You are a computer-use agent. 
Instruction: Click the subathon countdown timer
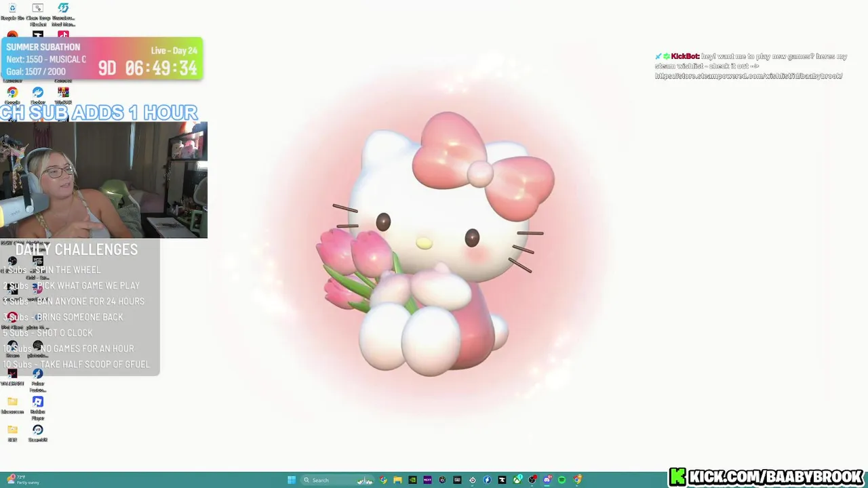[147, 68]
